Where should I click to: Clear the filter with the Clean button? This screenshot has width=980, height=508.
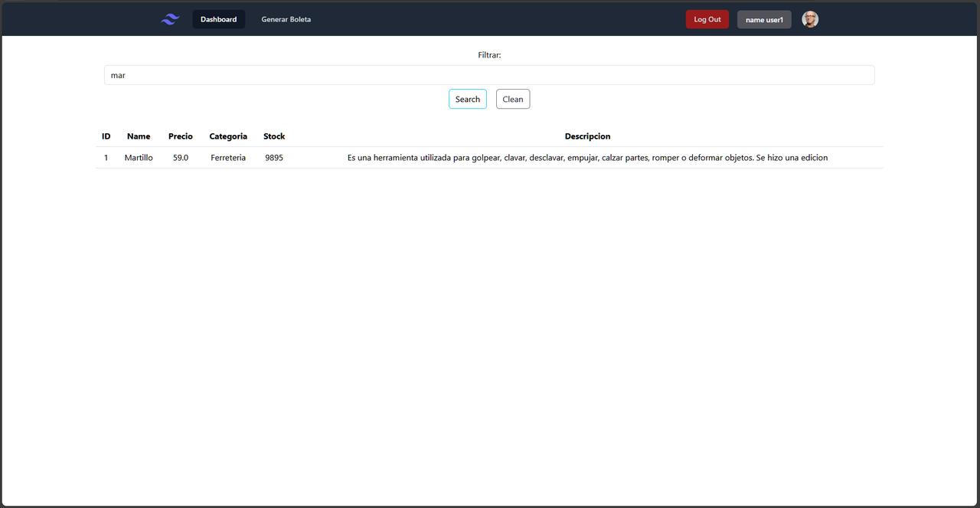click(x=512, y=99)
